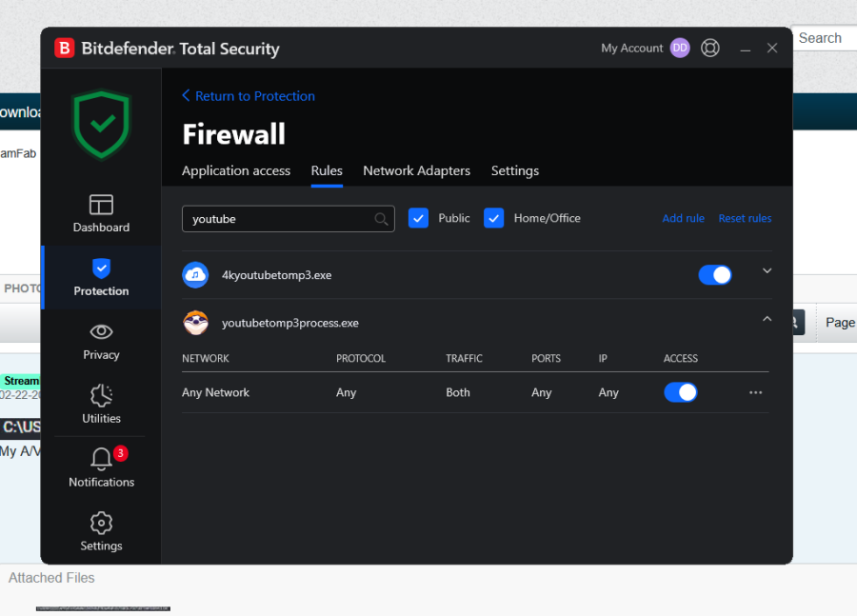Click the support lifebuoy icon
Screen dimensions: 857x616
pos(710,48)
